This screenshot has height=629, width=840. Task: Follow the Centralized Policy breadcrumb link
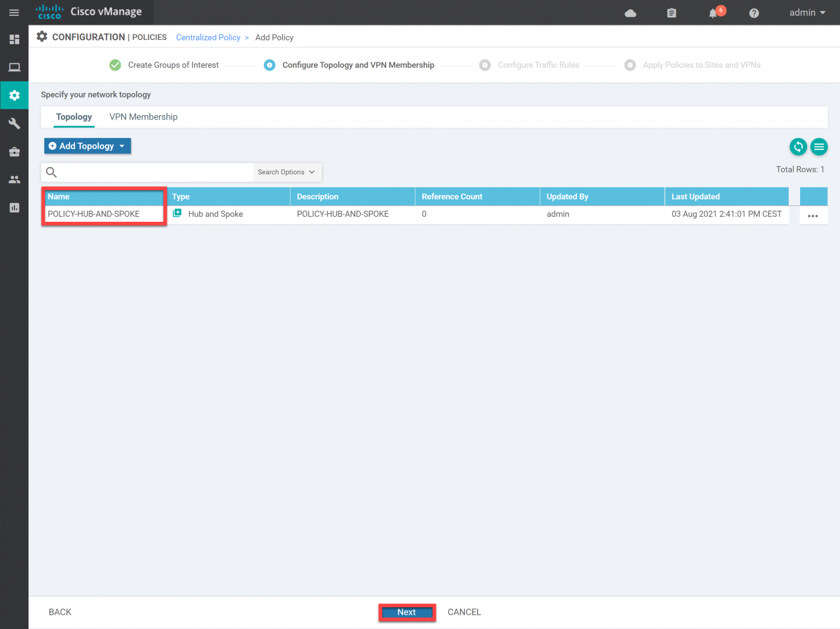(x=208, y=37)
